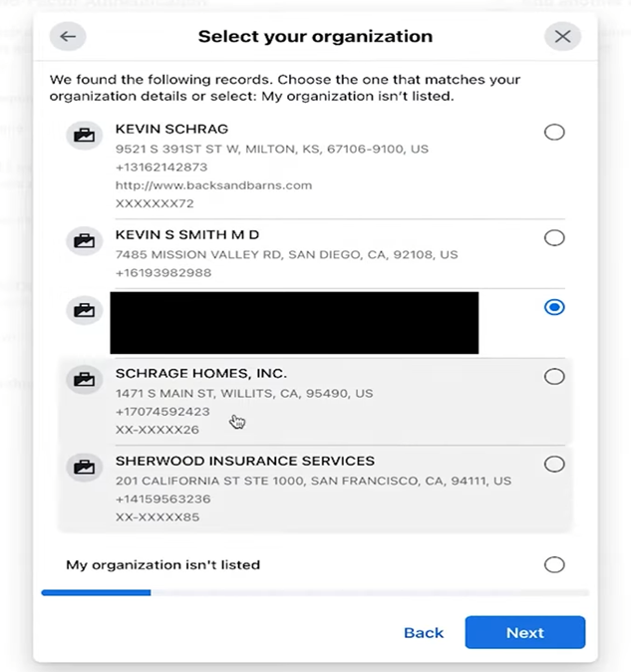Viewport: 631px width, 672px height.
Task: Select the SHERWOOD INSURANCE SERVICES radio button
Action: tap(554, 465)
